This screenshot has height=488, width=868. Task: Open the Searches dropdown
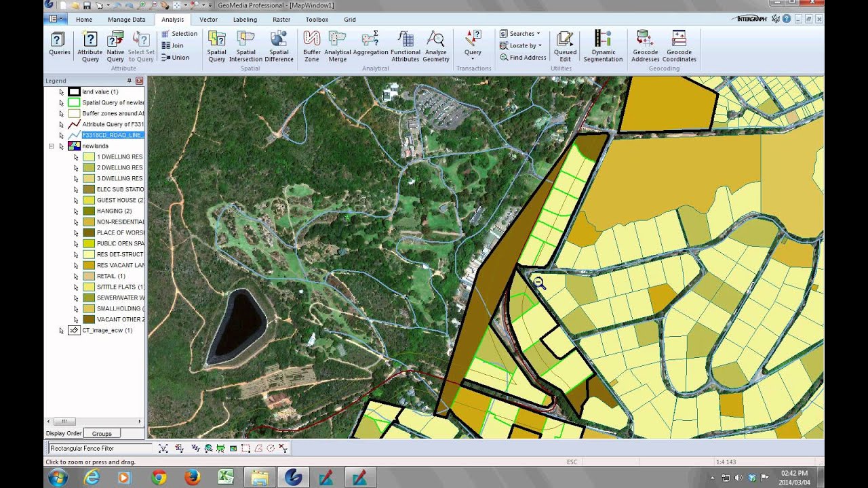pos(520,33)
